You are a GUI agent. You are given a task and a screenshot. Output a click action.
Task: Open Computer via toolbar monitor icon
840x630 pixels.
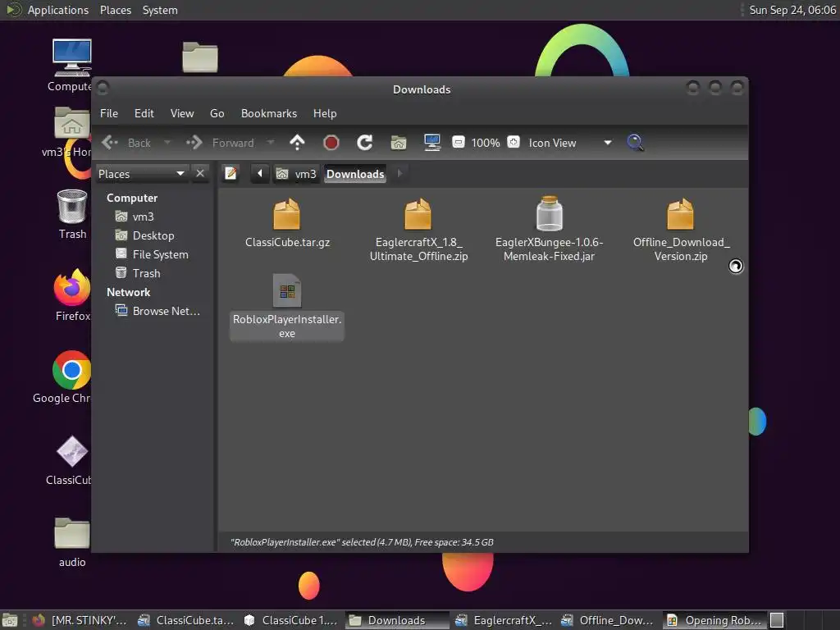[432, 143]
